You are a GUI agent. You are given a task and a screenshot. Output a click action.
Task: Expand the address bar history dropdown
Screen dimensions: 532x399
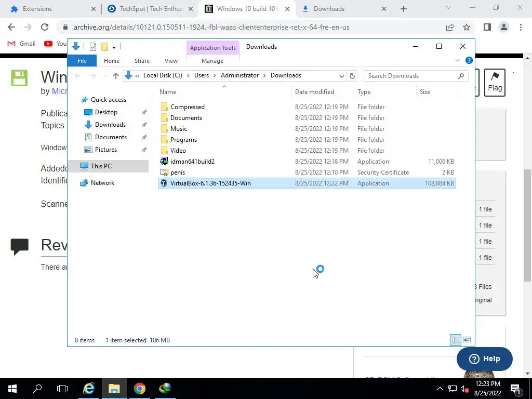pyautogui.click(x=342, y=76)
